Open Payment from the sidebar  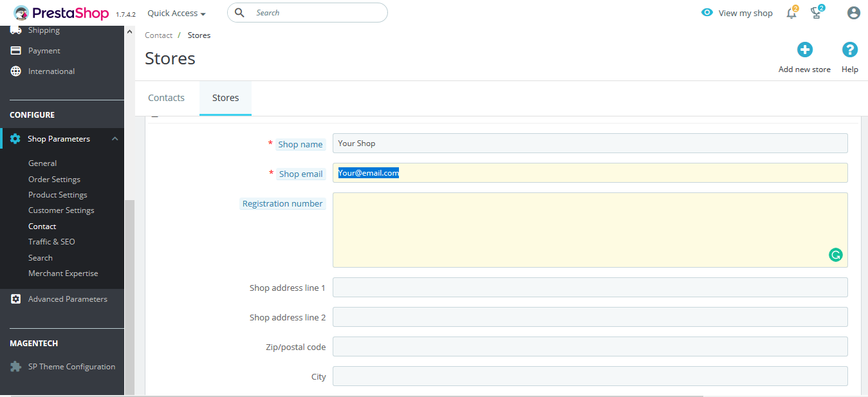[x=44, y=51]
